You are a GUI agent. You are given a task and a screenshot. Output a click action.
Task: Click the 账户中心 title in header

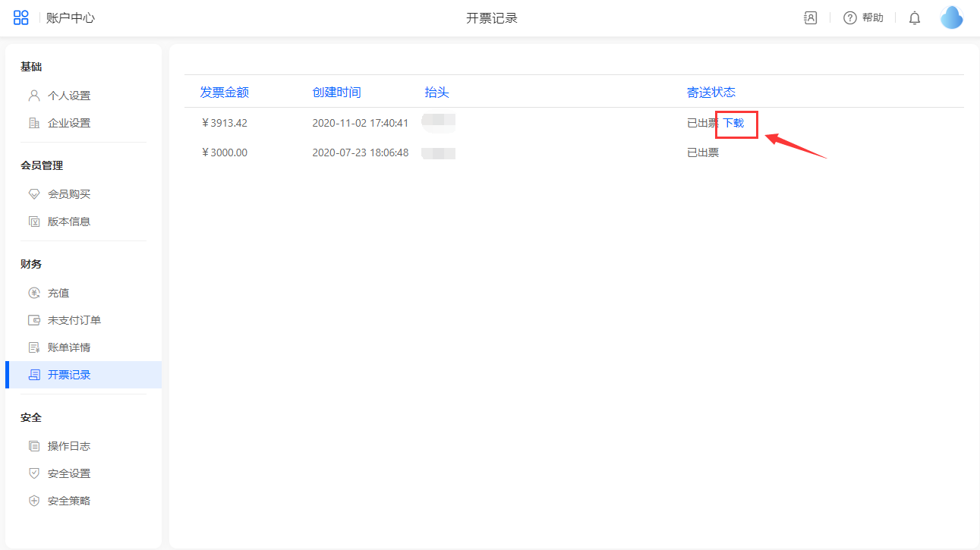pyautogui.click(x=71, y=18)
